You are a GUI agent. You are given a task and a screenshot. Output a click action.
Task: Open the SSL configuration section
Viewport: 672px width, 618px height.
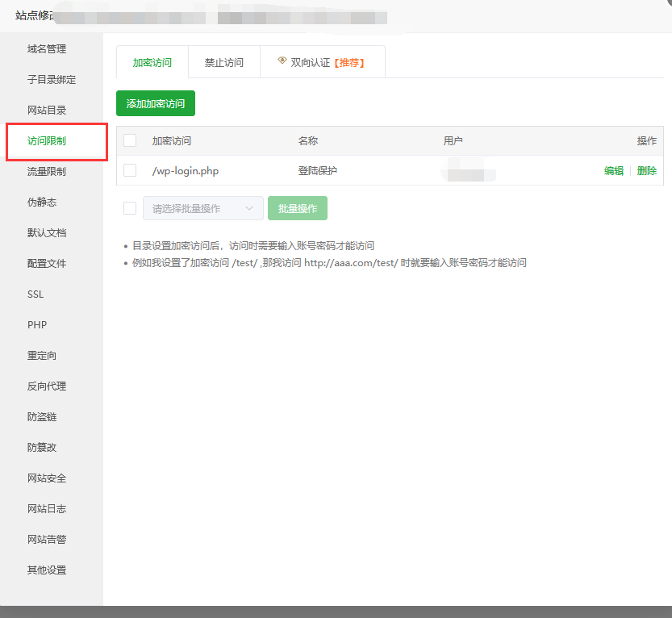[x=37, y=294]
